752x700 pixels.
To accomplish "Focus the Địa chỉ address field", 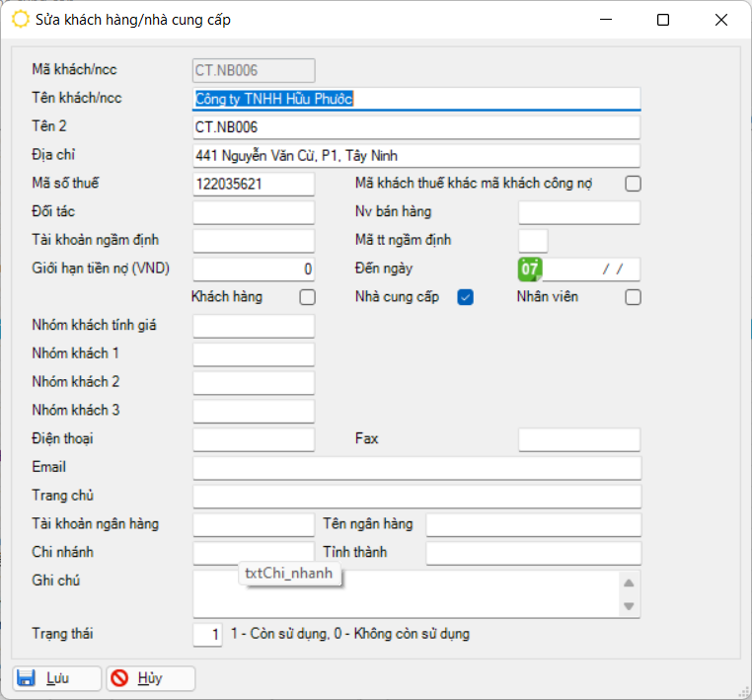I will (416, 156).
